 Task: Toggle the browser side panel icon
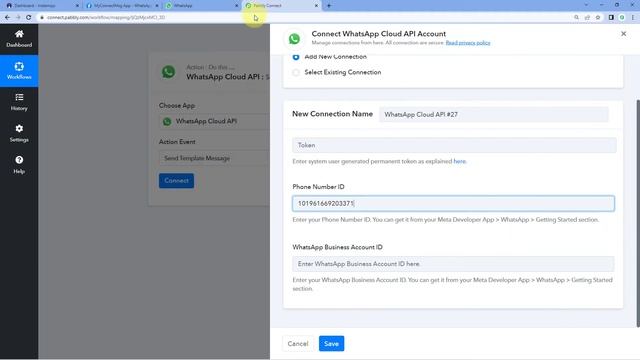point(611,18)
